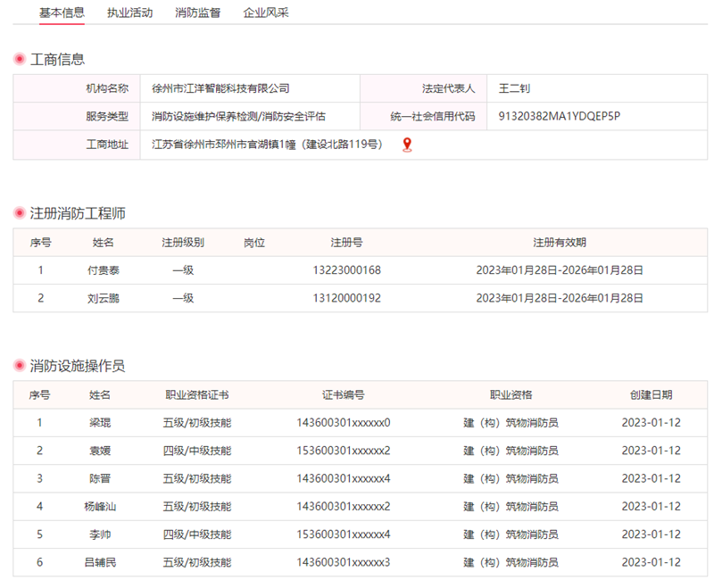The width and height of the screenshot is (714, 588).
Task: Select registration number 13223000168
Action: point(347,270)
